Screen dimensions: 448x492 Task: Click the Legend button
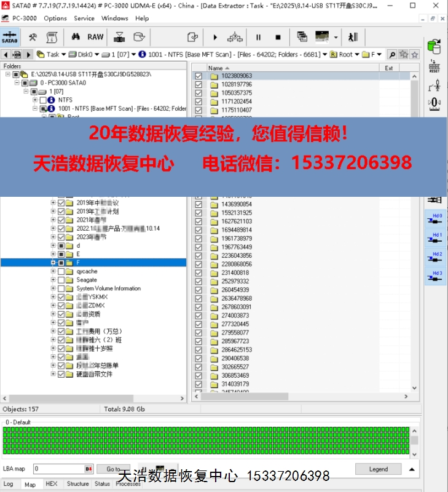click(x=378, y=469)
